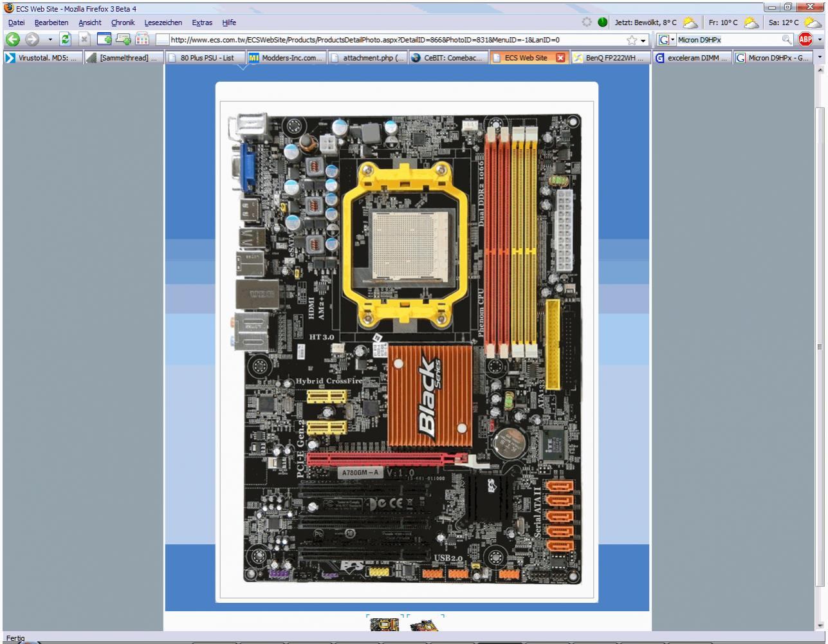Reload the page with the refresh icon
Image resolution: width=828 pixels, height=644 pixels.
pos(65,39)
